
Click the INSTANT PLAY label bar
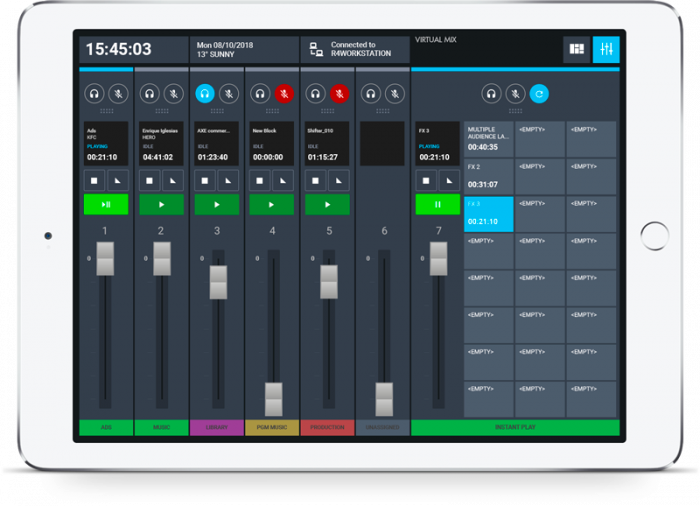515,427
